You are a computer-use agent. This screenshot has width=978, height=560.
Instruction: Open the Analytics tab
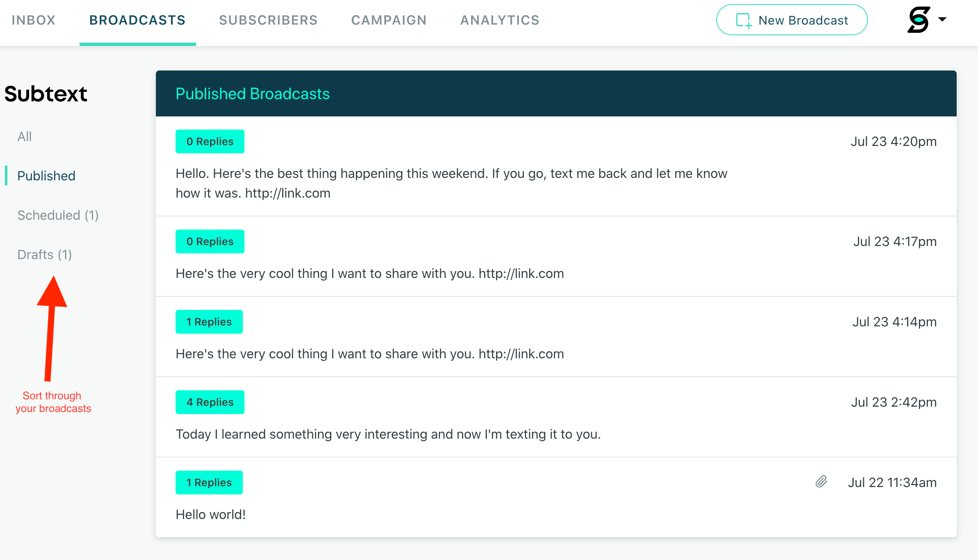pos(500,20)
